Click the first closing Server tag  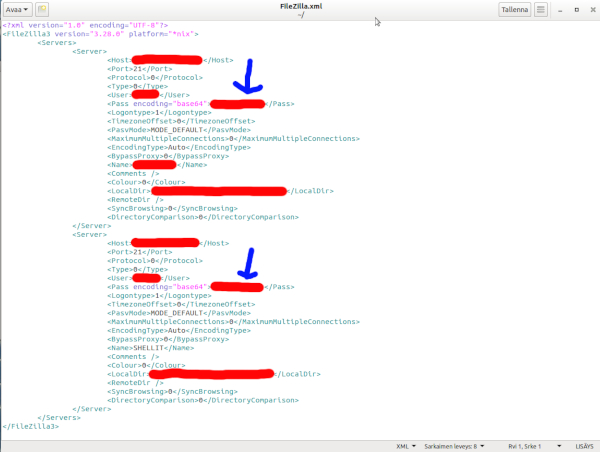(x=91, y=226)
